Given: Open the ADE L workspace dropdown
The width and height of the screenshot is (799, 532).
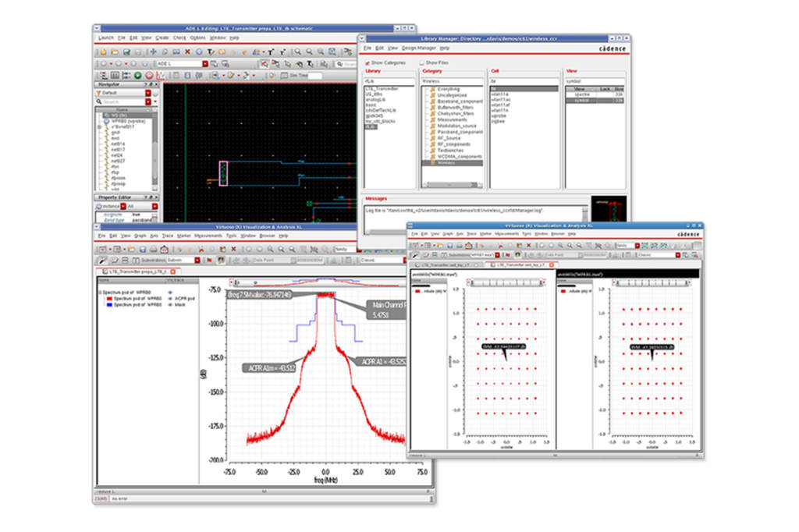Looking at the screenshot, I should click(205, 63).
